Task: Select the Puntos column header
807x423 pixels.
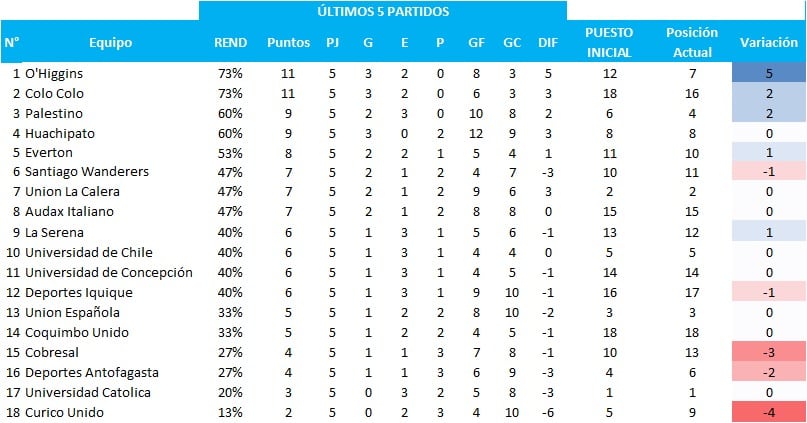Action: (288, 43)
